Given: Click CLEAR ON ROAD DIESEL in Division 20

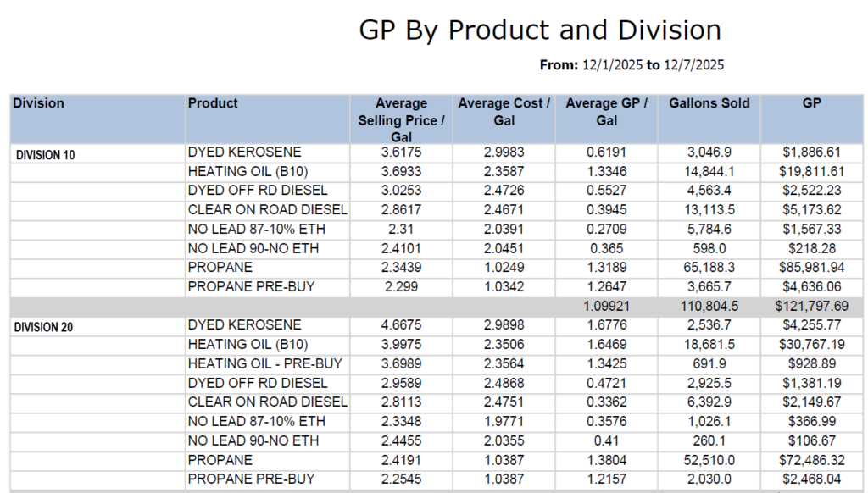Looking at the screenshot, I should pyautogui.click(x=267, y=402).
